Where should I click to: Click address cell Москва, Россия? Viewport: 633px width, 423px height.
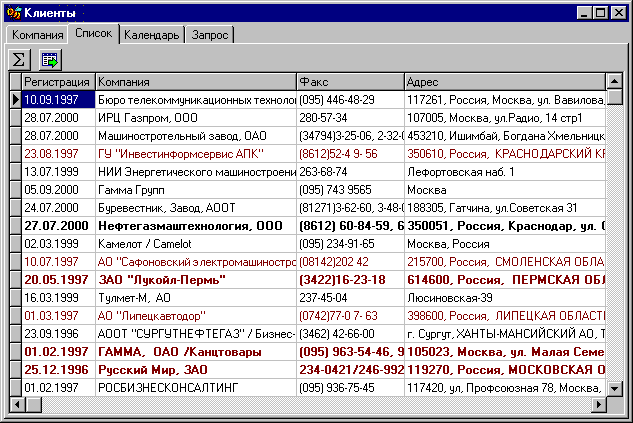tap(505, 244)
